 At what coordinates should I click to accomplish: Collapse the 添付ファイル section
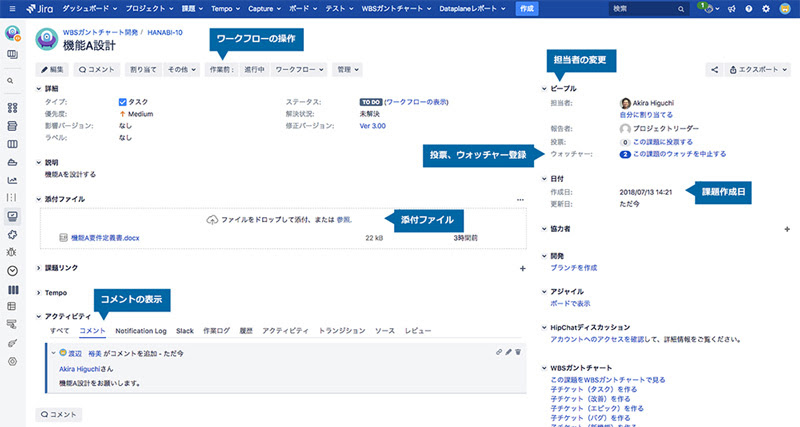[39, 199]
